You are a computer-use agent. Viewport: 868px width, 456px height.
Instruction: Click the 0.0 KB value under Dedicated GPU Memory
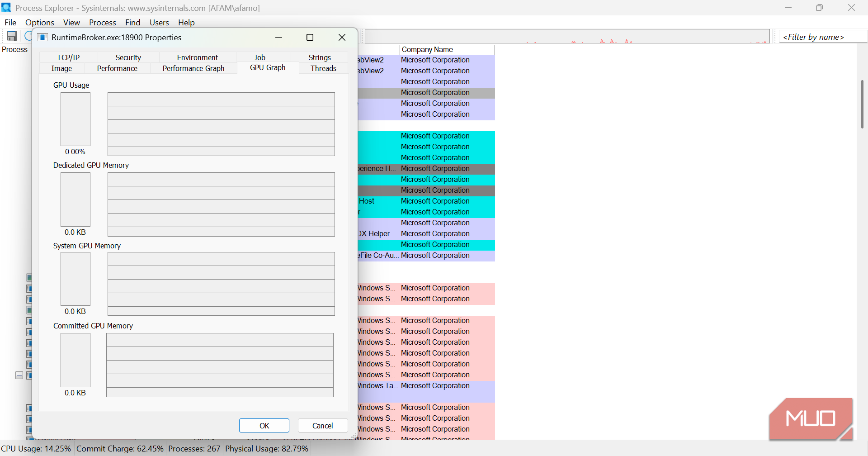pos(75,233)
